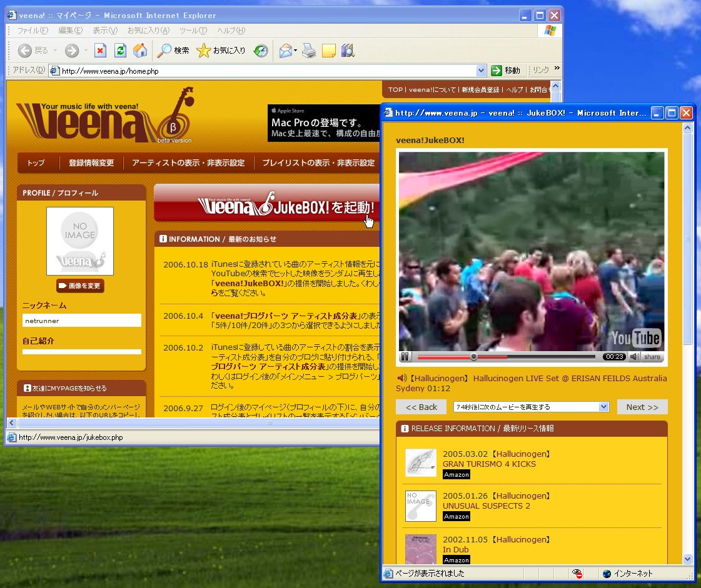The image size is (701, 588).
Task: Click the History icon in toolbar
Action: click(x=261, y=51)
